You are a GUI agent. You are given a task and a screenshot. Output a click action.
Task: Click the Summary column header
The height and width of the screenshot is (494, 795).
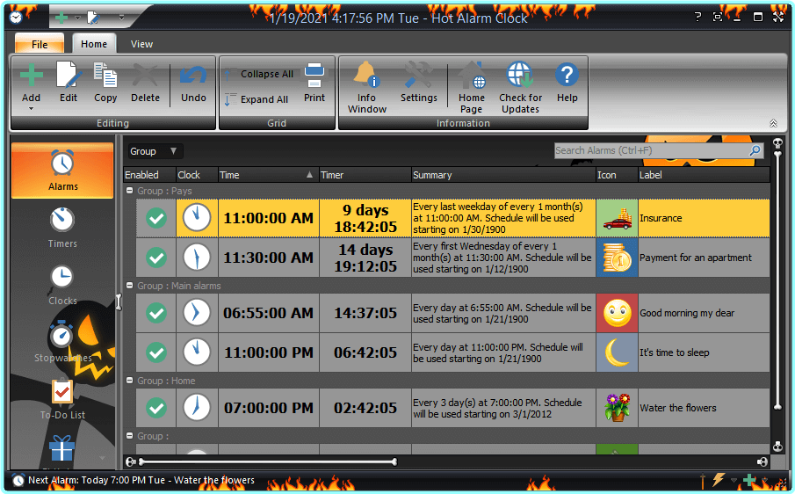503,175
